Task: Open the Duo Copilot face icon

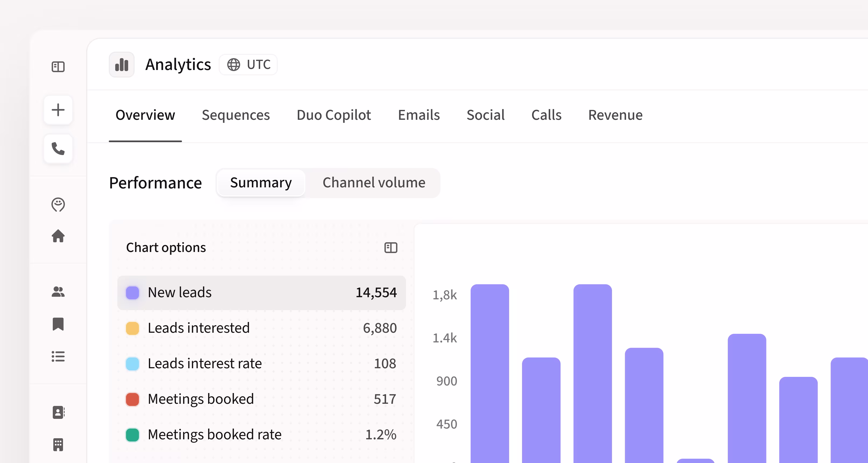Action: point(58,205)
